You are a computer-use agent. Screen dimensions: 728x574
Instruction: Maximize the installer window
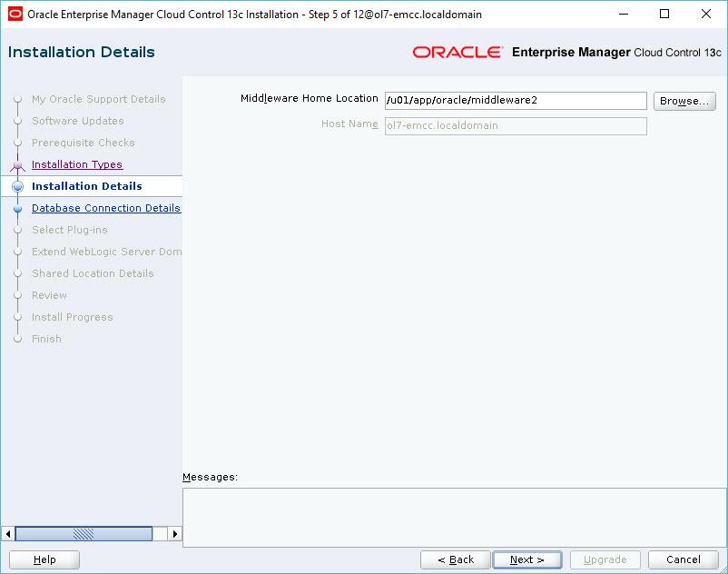point(664,14)
